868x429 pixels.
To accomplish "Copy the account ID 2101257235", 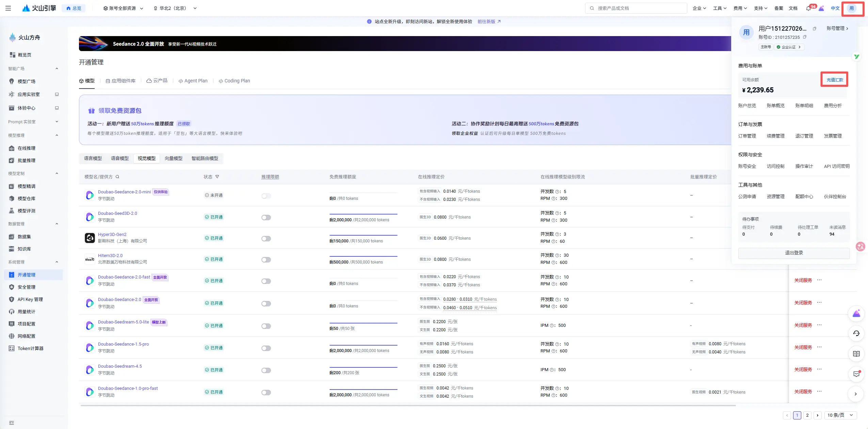I will pos(805,37).
